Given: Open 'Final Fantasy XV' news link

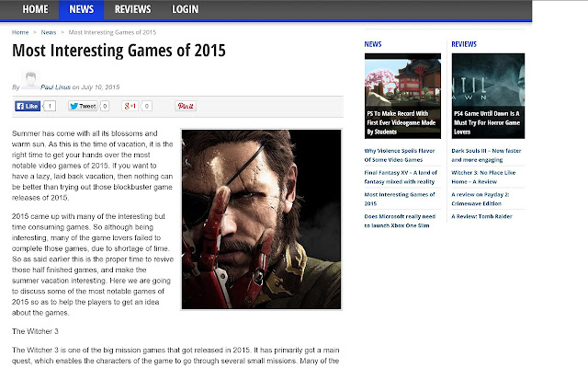Looking at the screenshot, I should 401,177.
